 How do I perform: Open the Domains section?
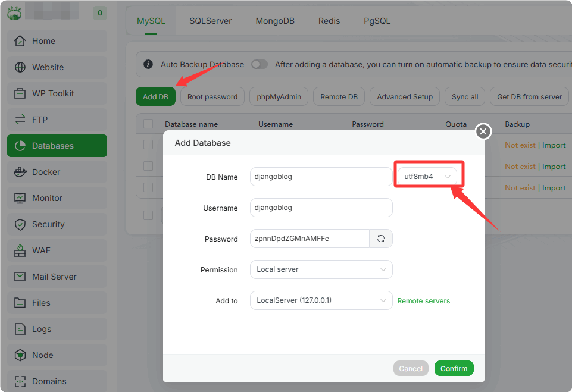[x=57, y=381]
